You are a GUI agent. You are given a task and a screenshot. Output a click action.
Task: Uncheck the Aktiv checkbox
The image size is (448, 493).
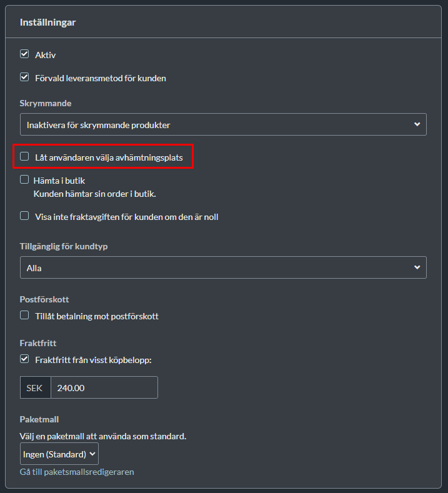(x=24, y=54)
